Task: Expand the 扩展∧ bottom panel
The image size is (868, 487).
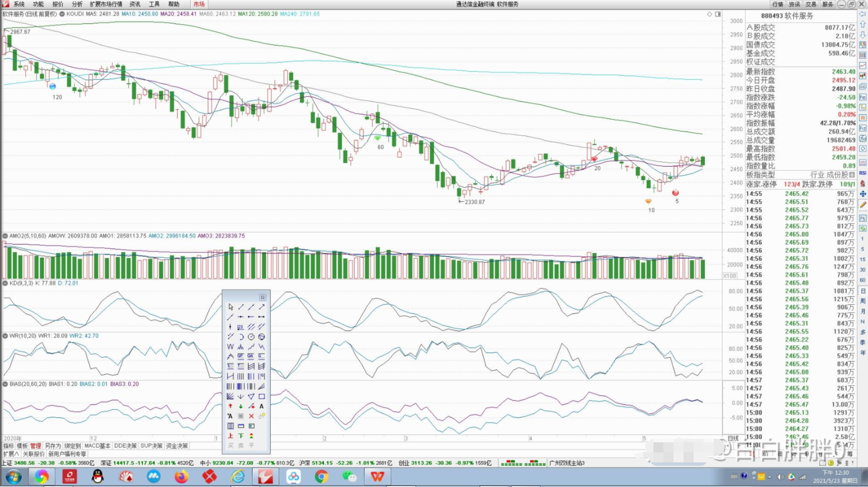Action: (11, 454)
